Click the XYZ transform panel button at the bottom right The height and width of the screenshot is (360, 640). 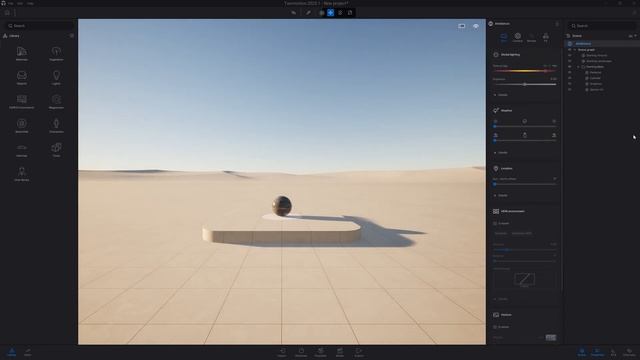coord(613,352)
